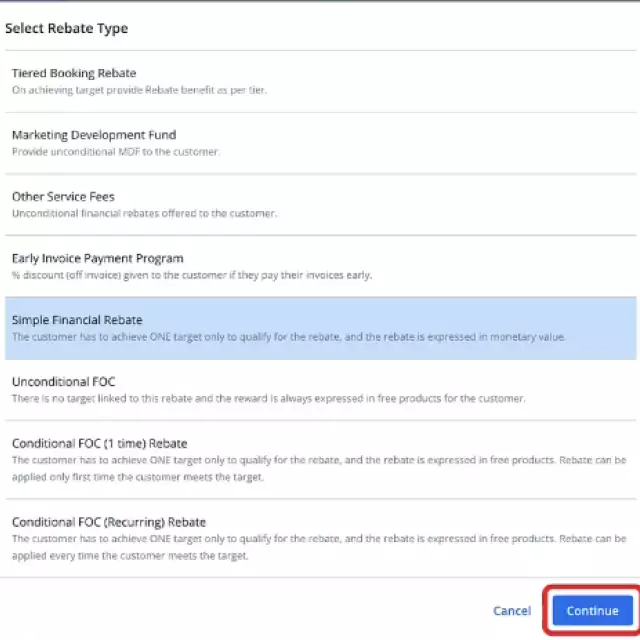Select Conditional FOC (1 time) Rebate
Image resolution: width=640 pixels, height=640 pixels.
[99, 443]
